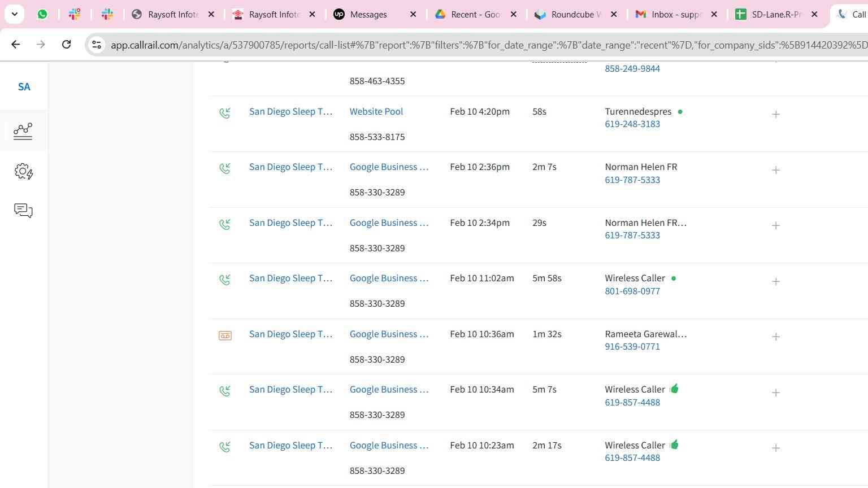Add tag with plus for Feb 10 10:23am call
868x488 pixels.
point(776,448)
